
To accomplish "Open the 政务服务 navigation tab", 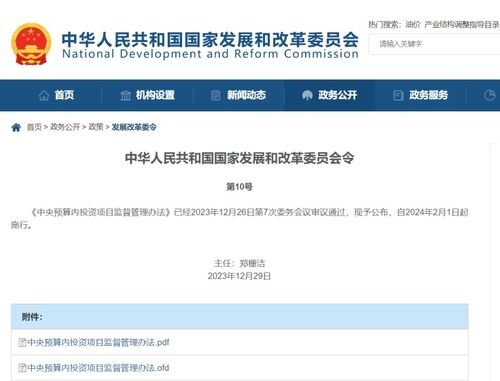I will click(420, 95).
